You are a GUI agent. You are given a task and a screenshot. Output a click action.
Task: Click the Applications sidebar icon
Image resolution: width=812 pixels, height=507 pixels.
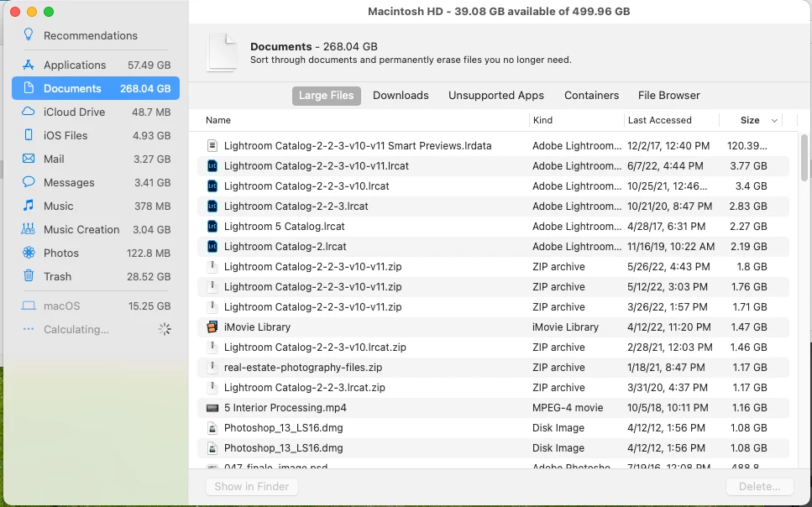(29, 65)
